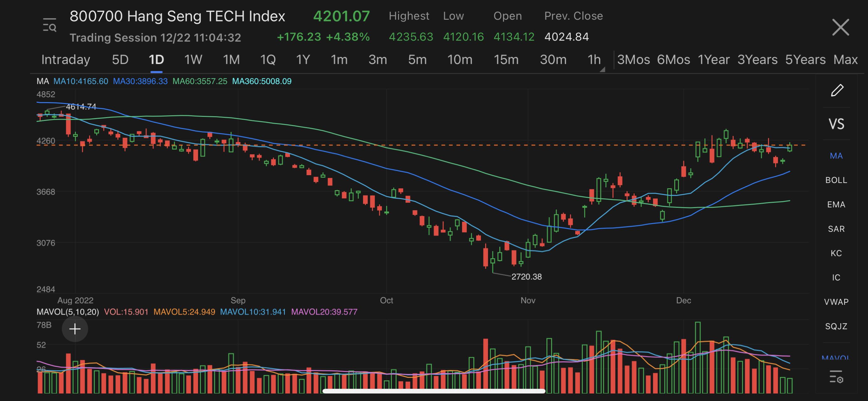Select the 1D candlestick tab

pos(156,60)
